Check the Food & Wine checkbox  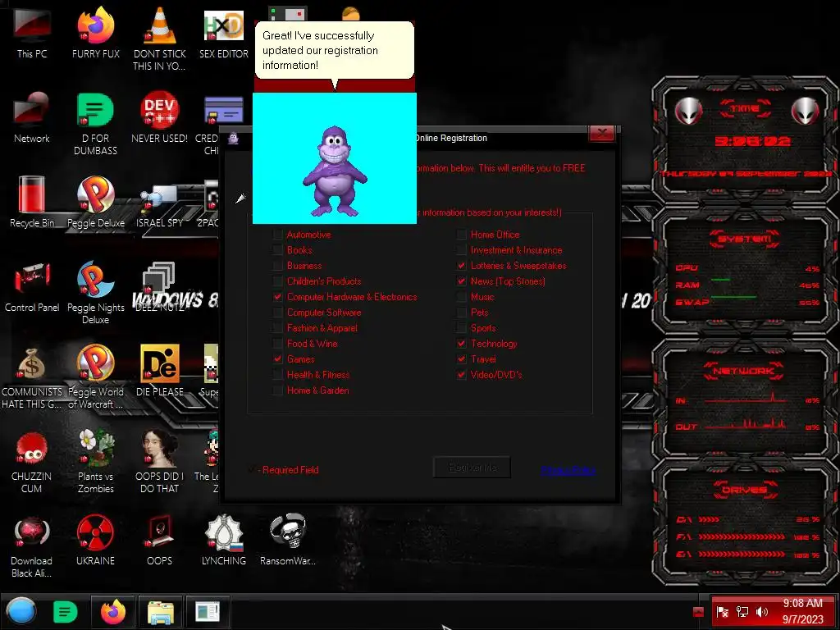coord(277,344)
